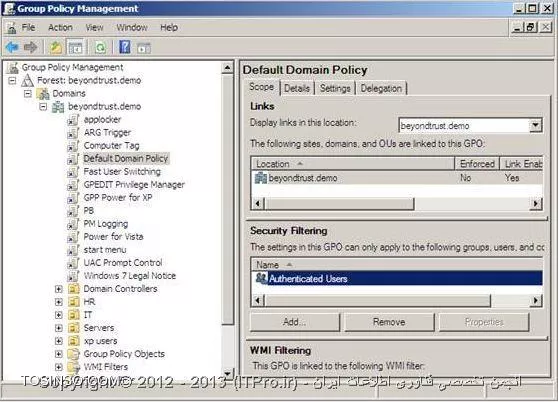Switch to the Settings tab

335,88
